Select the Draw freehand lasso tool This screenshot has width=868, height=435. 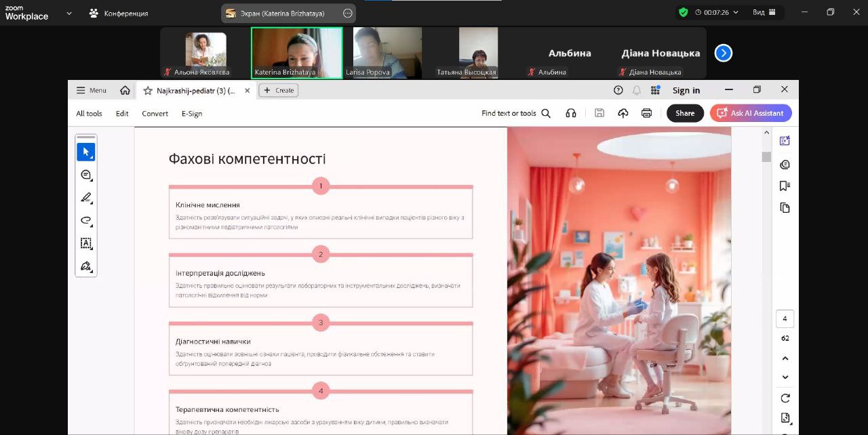[85, 220]
